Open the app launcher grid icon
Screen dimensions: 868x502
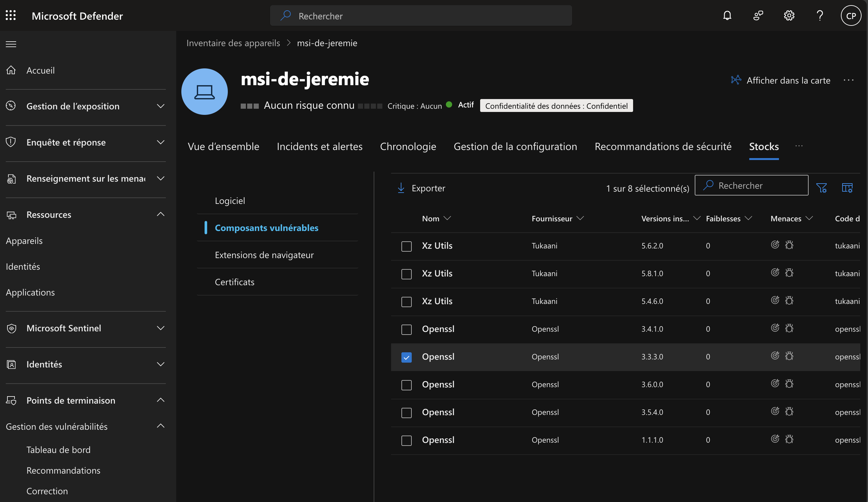(11, 15)
